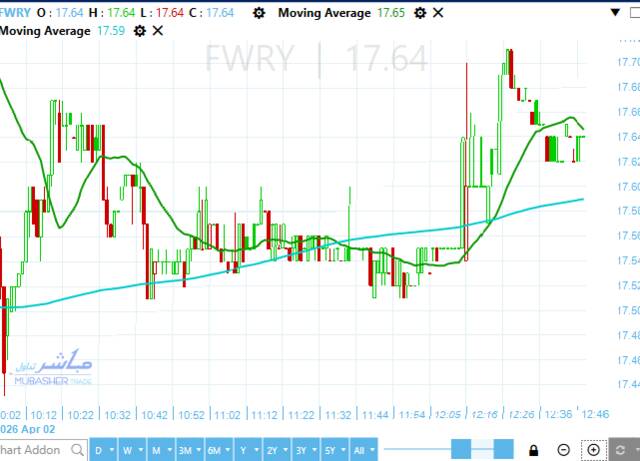Choose the 2Y range button

click(274, 450)
